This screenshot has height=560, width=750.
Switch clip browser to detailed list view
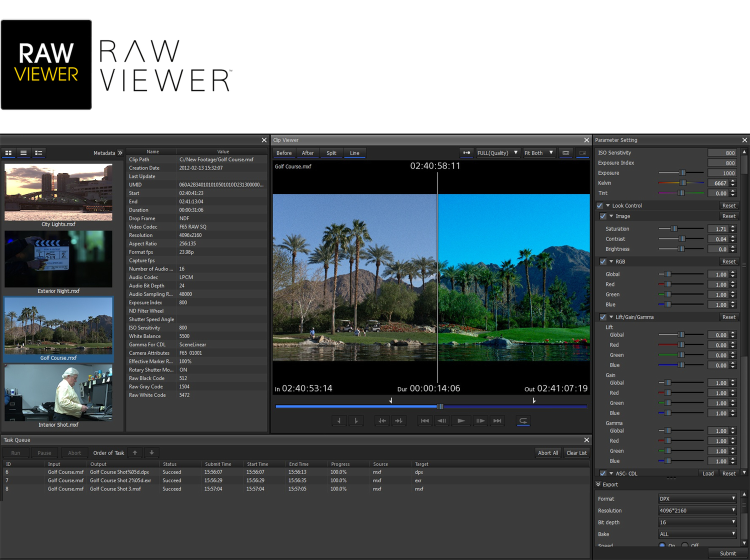(x=38, y=152)
